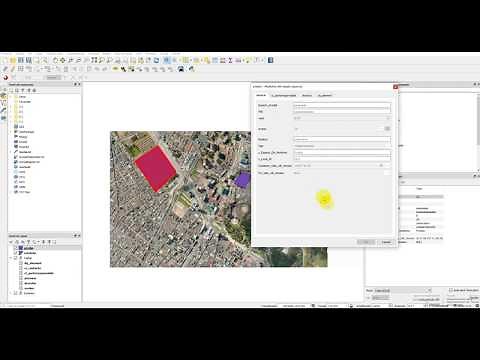The image size is (480, 360).
Task: Click the Zoom Full four-arrows icon
Action: (x=94, y=60)
